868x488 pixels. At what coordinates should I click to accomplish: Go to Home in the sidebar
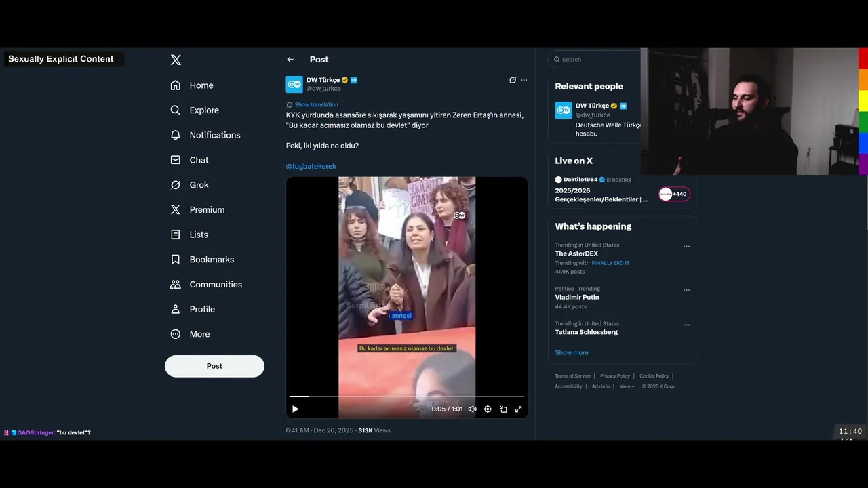[192, 85]
